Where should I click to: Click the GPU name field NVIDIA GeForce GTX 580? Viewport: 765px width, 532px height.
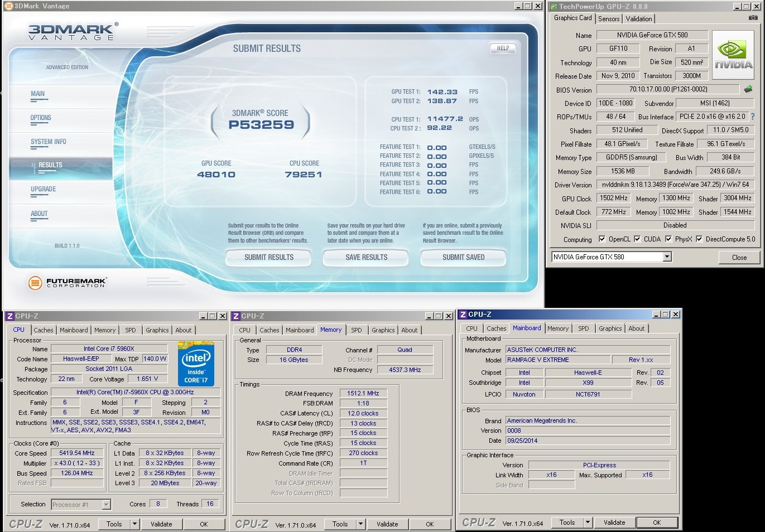coord(652,35)
